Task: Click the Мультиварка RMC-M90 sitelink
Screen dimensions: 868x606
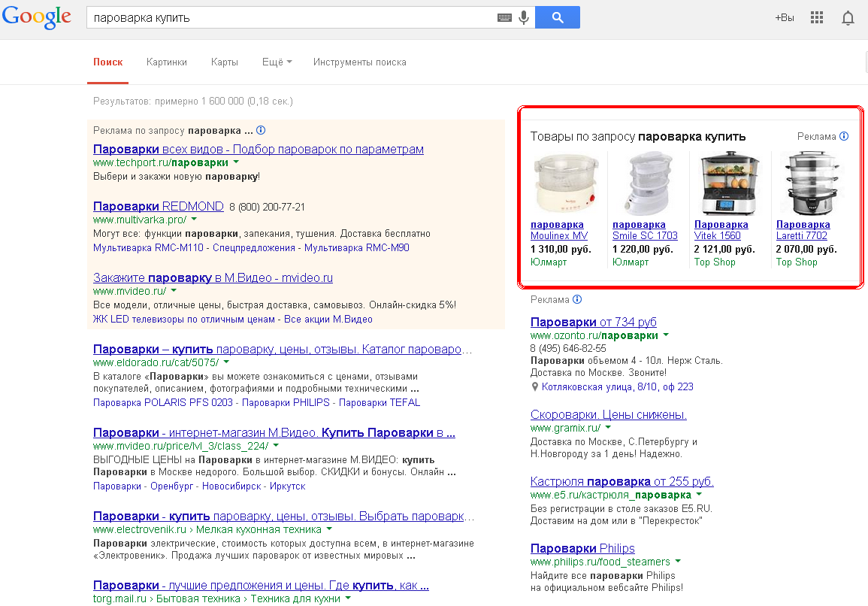Action: pyautogui.click(x=357, y=247)
